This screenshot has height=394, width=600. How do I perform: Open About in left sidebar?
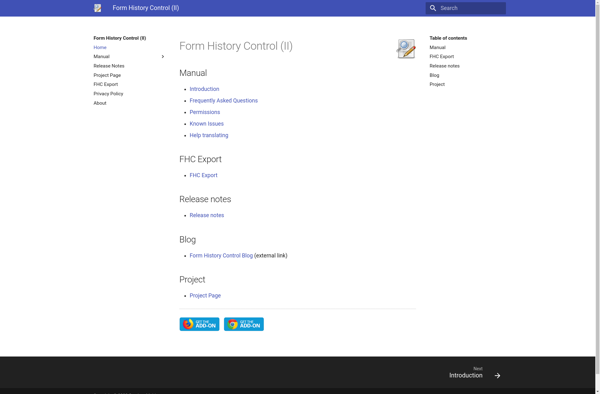(x=100, y=103)
